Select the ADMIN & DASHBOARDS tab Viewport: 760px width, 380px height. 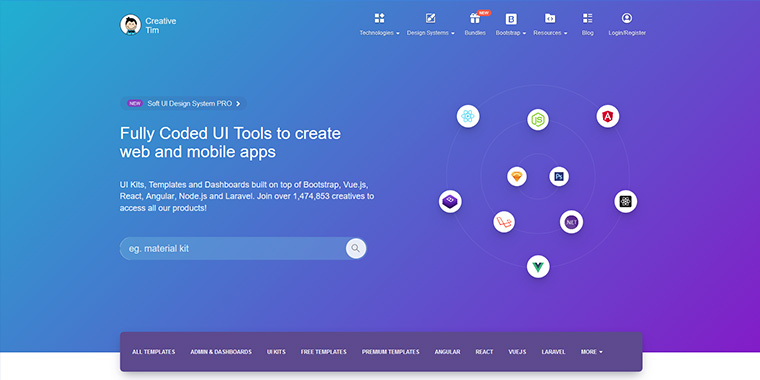click(x=221, y=352)
